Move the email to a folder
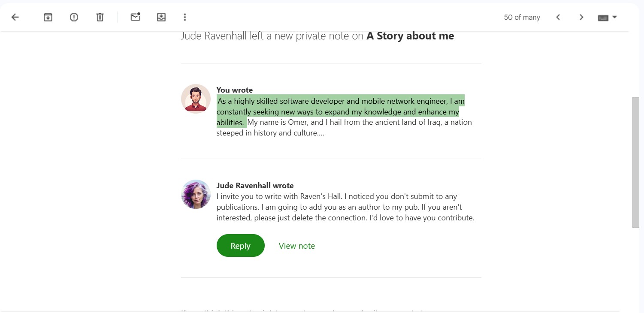The image size is (644, 313). point(161,17)
